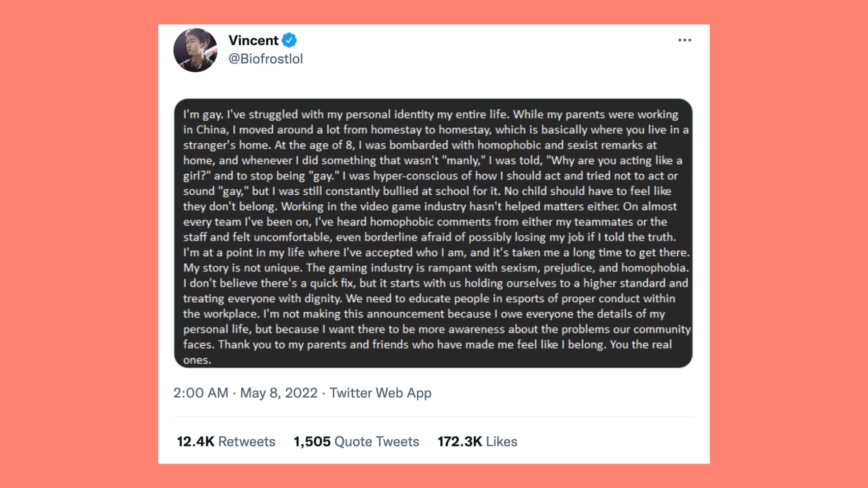Click the final word "ones." in statement
This screenshot has height=488, width=868.
197,360
